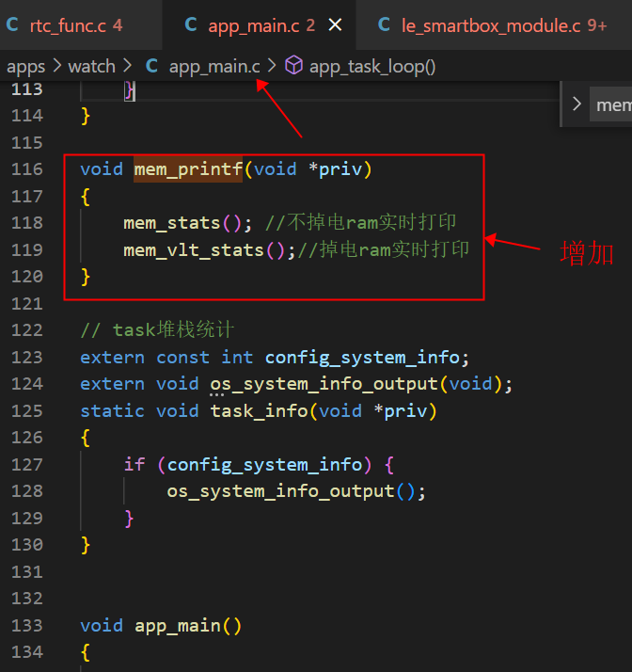This screenshot has width=632, height=672.
Task: Click the C file icon on le_smartbox_module.c tab
Action: click(x=384, y=24)
